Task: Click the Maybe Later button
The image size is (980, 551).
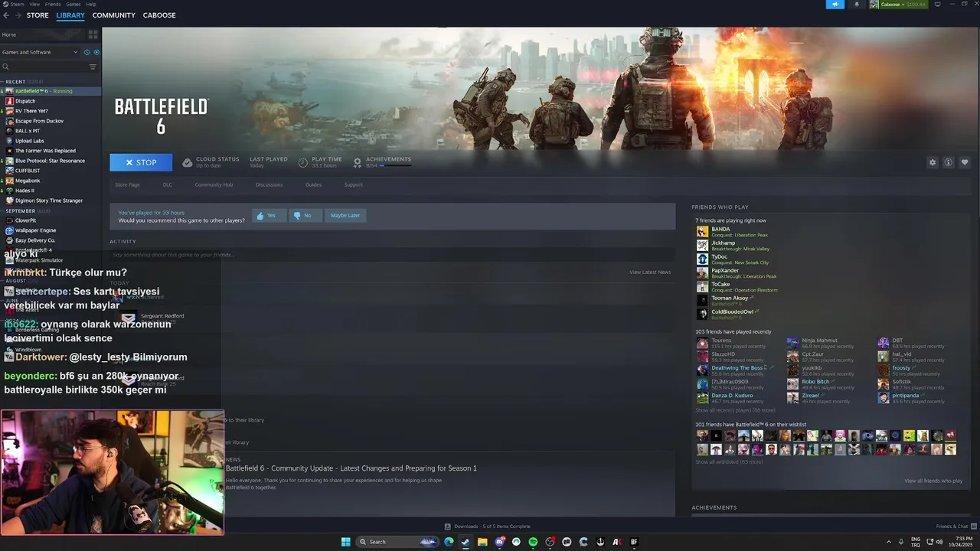Action: pyautogui.click(x=345, y=216)
